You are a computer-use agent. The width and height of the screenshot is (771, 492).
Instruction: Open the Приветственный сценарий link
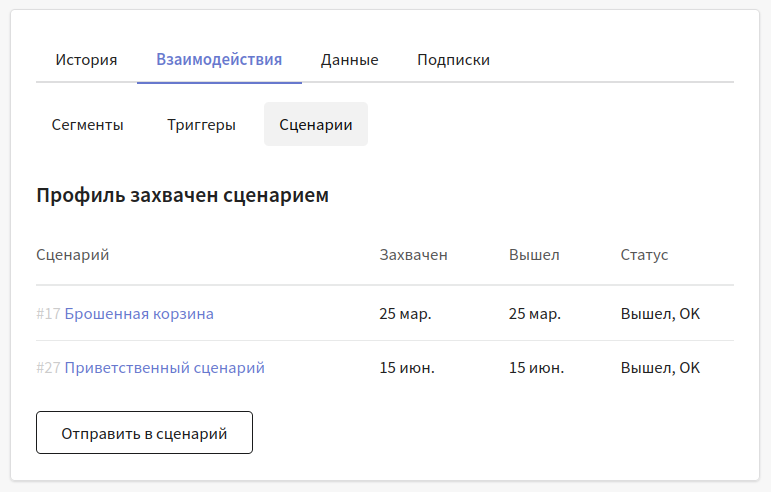165,368
